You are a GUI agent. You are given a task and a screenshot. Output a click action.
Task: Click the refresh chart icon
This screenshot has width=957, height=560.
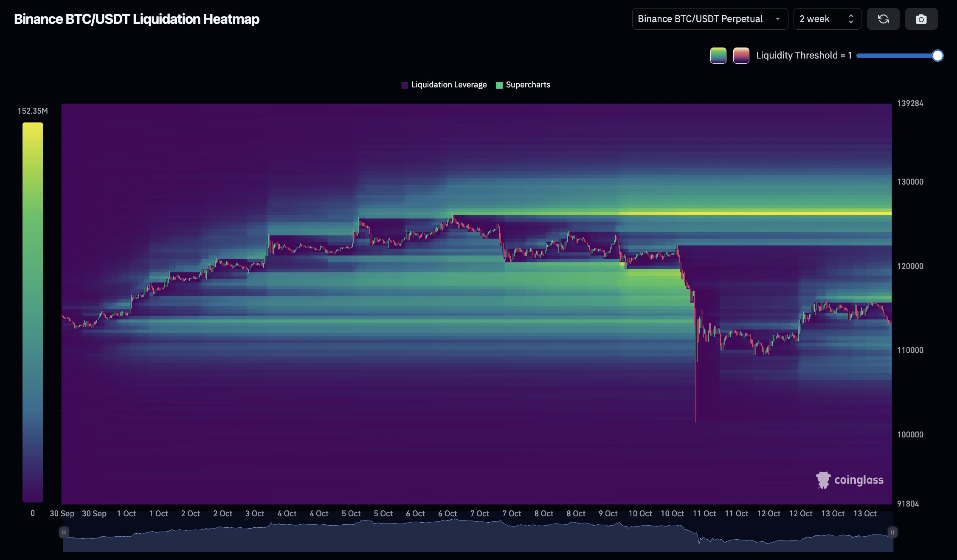click(883, 19)
